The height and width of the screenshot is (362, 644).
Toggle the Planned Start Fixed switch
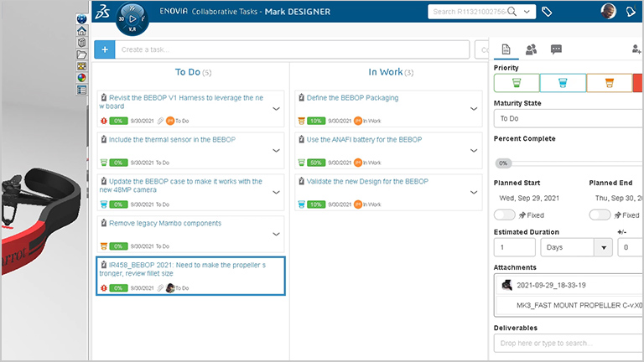(504, 215)
